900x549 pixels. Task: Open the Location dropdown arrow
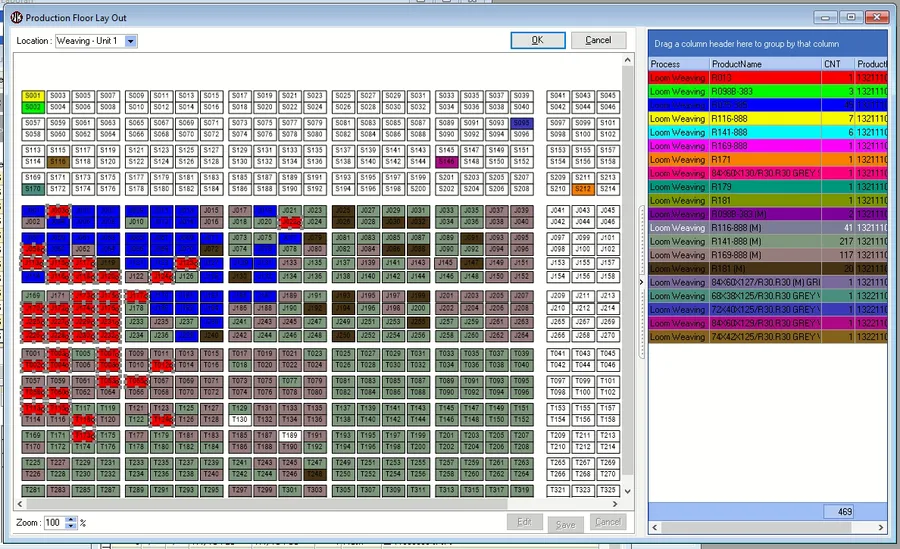coord(131,41)
